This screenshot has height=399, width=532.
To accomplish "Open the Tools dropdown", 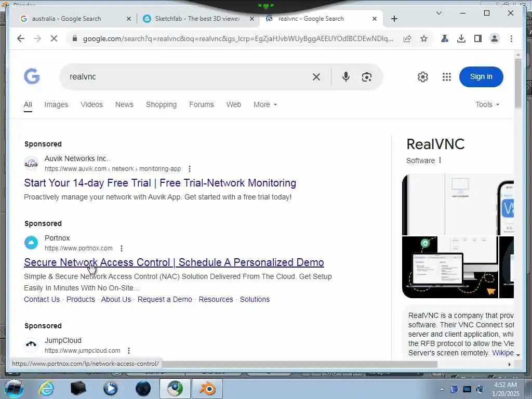I will click(487, 104).
